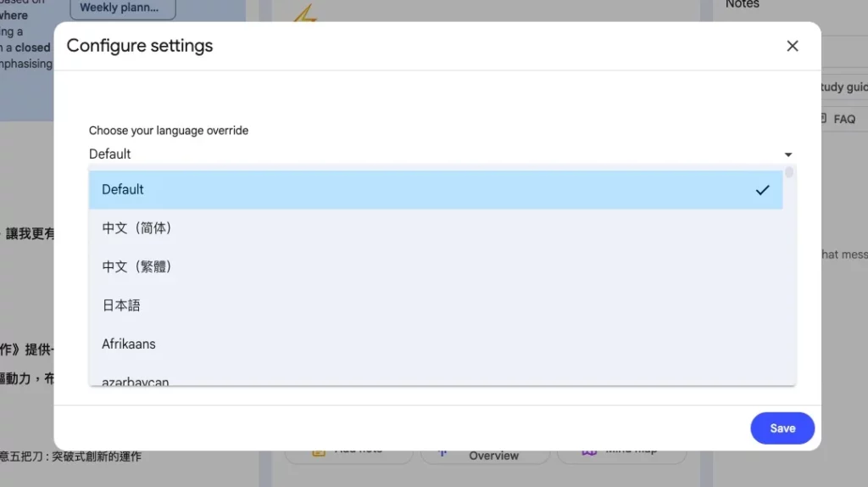This screenshot has width=868, height=487.
Task: Click the Overview button below the dialog
Action: [x=493, y=456]
